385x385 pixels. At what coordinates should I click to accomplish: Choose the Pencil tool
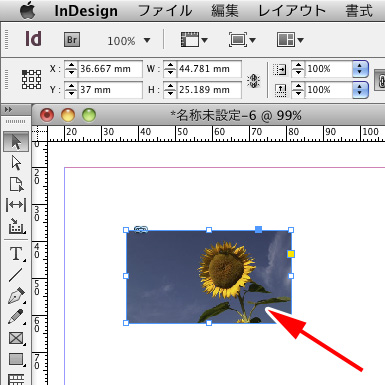pyautogui.click(x=16, y=317)
